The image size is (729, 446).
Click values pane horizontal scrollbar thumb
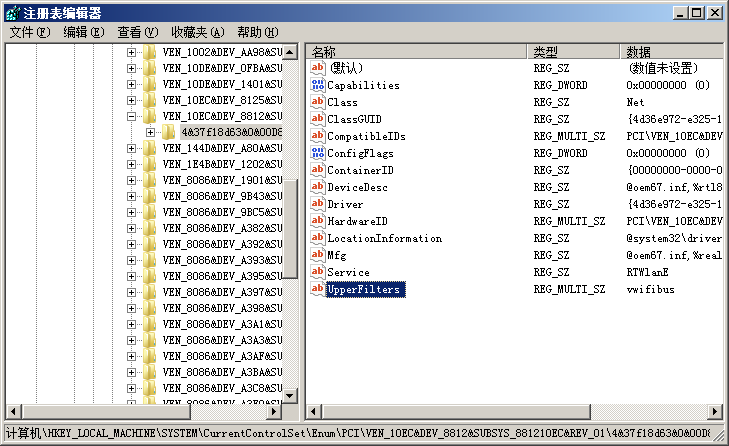click(455, 411)
